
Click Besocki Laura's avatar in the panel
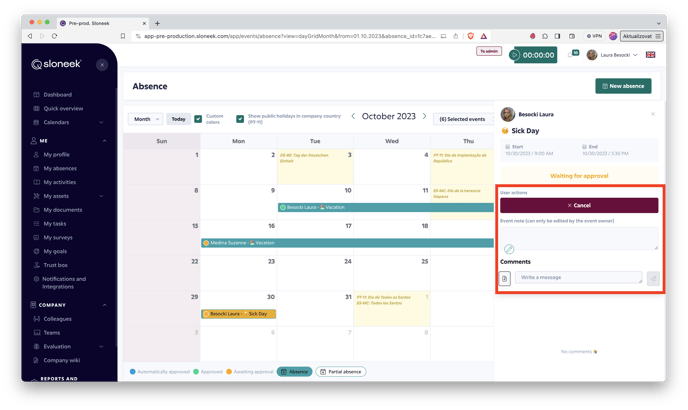(508, 114)
